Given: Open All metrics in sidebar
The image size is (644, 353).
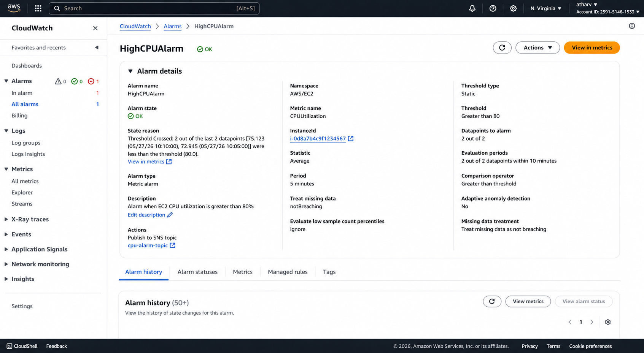Looking at the screenshot, I should click(25, 181).
